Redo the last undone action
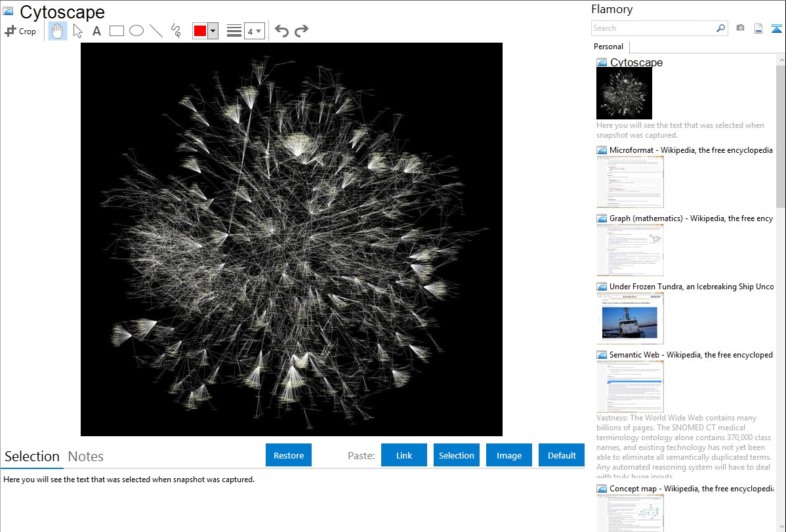Viewport: 786px width, 532px height. tap(301, 31)
